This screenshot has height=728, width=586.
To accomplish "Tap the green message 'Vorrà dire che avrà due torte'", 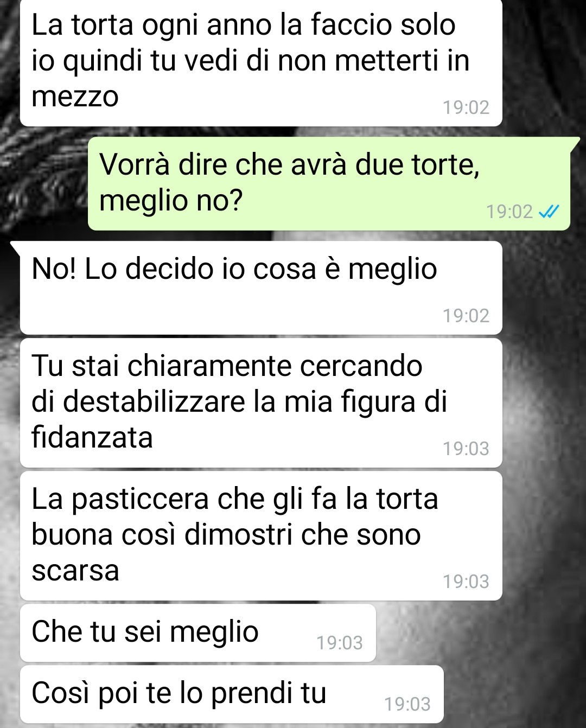I will (x=329, y=183).
